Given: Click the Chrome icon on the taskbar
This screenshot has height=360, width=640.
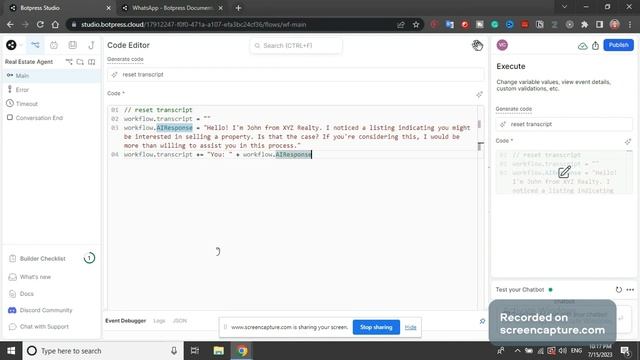Looking at the screenshot, I should (x=242, y=351).
